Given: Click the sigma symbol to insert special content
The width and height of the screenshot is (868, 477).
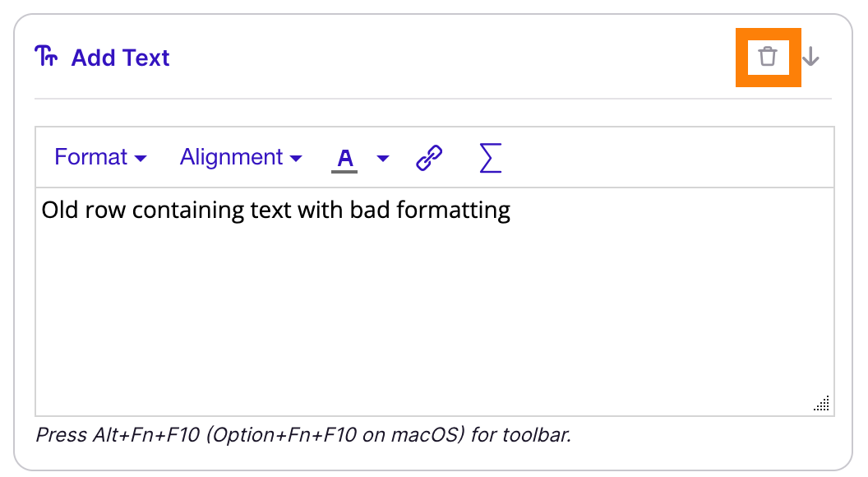Looking at the screenshot, I should (489, 158).
